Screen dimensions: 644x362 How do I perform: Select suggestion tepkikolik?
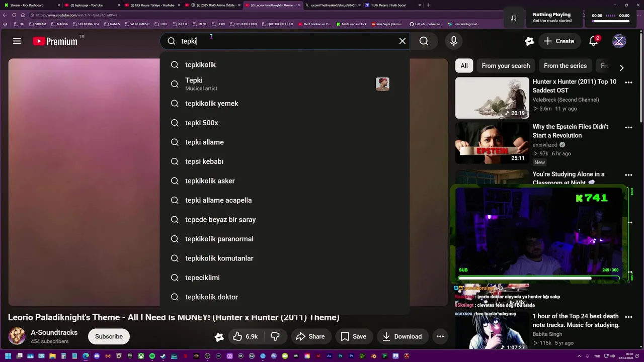coord(284,65)
